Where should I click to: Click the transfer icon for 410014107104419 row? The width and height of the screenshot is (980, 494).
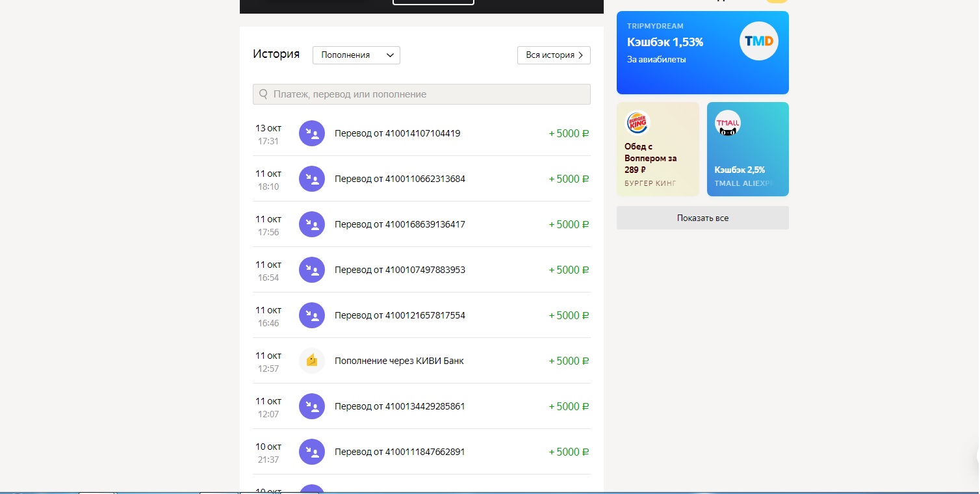pyautogui.click(x=312, y=133)
